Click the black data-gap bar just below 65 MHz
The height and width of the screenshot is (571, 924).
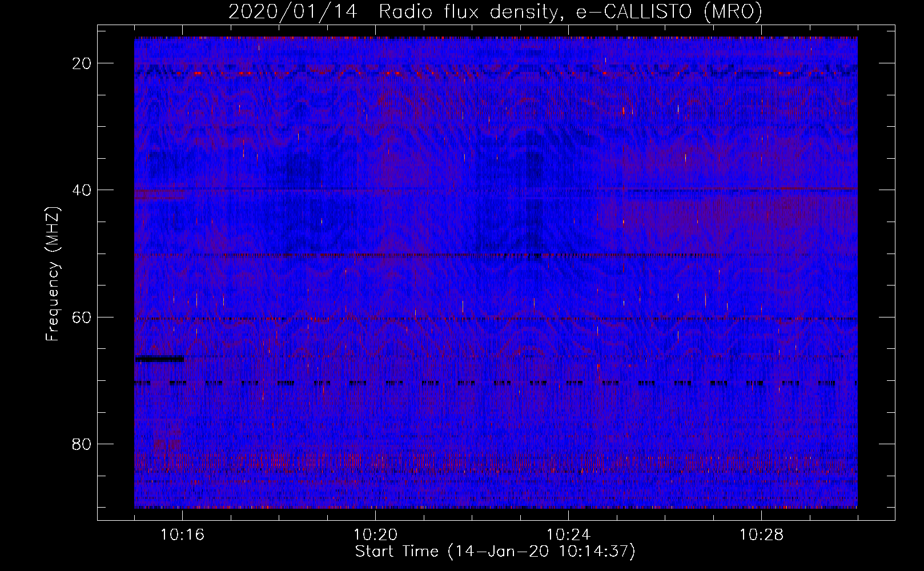tap(160, 359)
